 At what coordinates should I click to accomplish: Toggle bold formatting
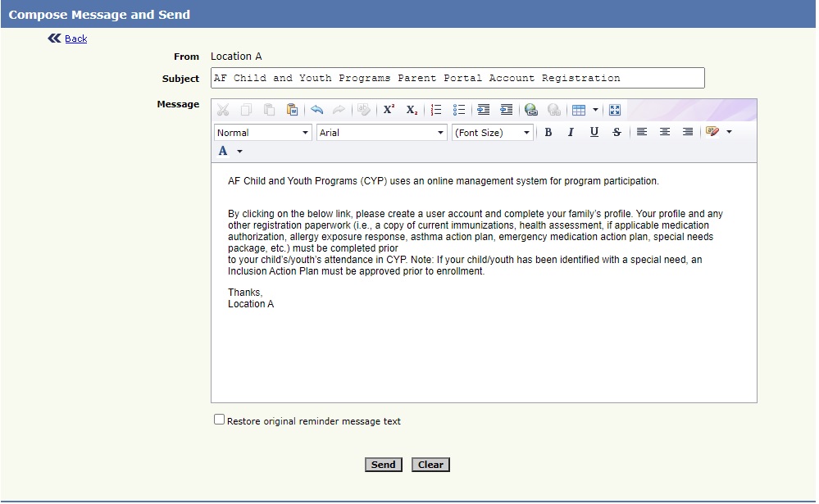pyautogui.click(x=548, y=133)
